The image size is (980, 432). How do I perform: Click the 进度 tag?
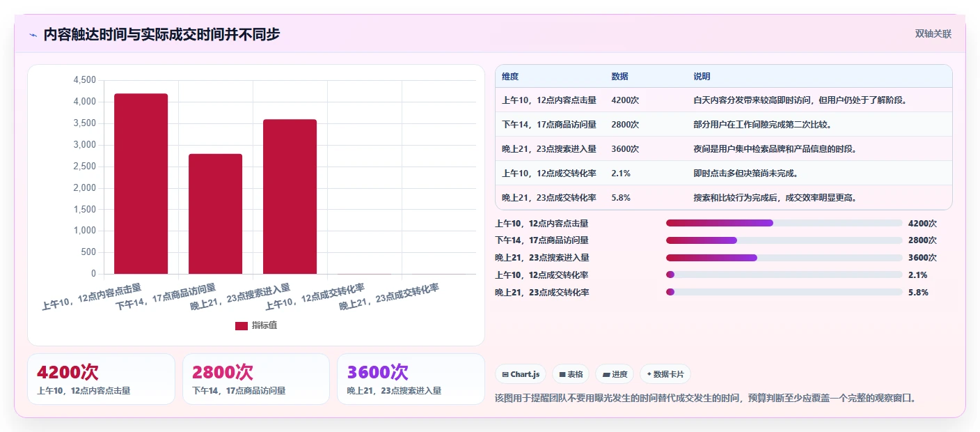point(615,374)
